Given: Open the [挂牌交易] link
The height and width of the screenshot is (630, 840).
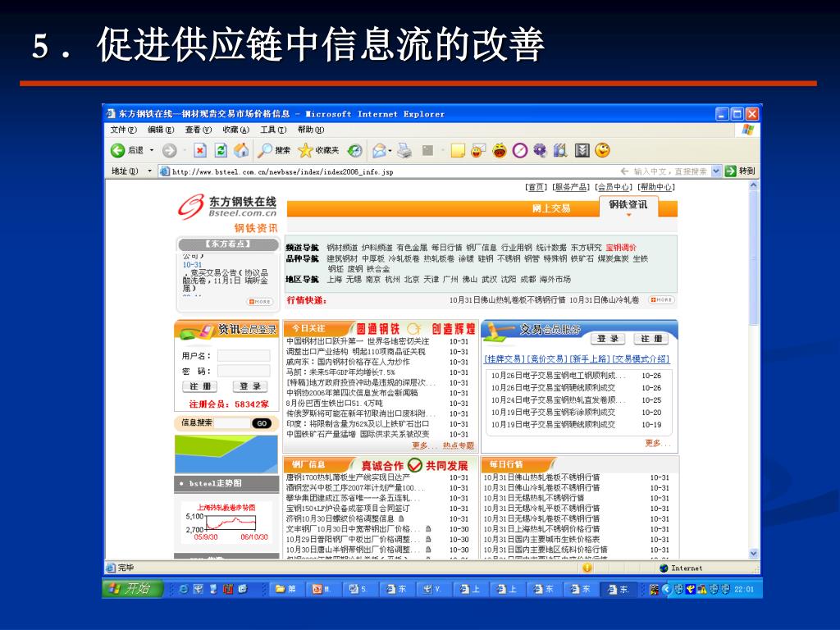Looking at the screenshot, I should click(505, 359).
